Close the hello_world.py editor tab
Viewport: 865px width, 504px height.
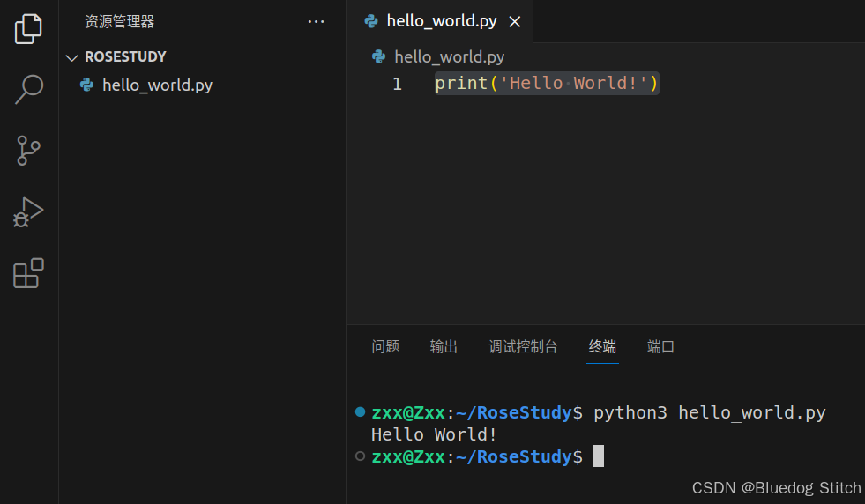coord(515,21)
